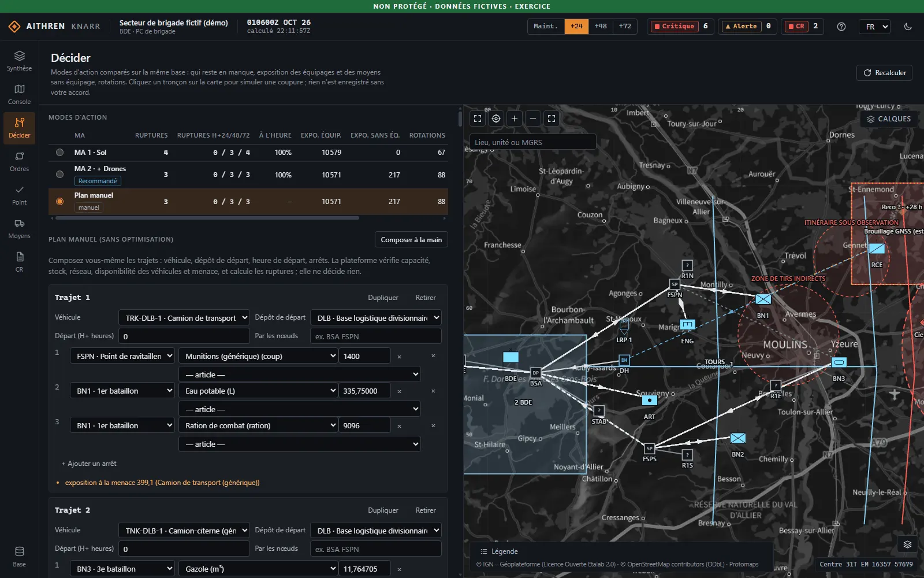
Task: Open the Base sidebar section
Action: click(x=19, y=557)
